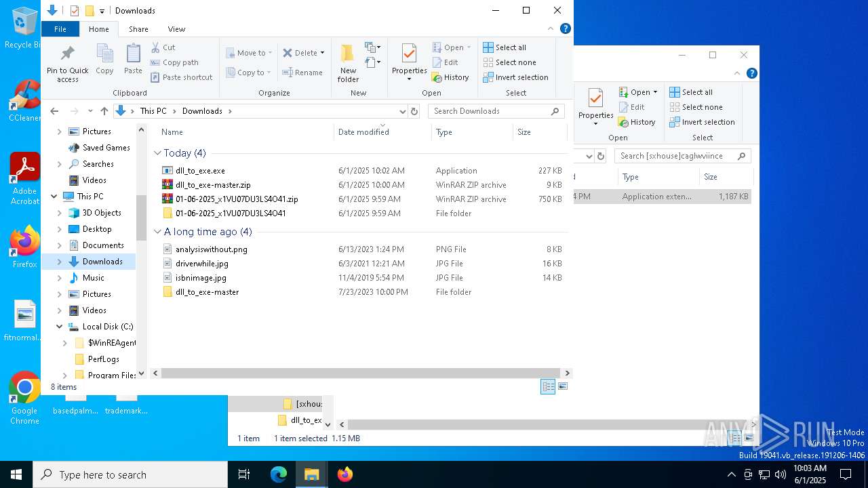Click Copy path command
This screenshot has width=868, height=488.
174,62
